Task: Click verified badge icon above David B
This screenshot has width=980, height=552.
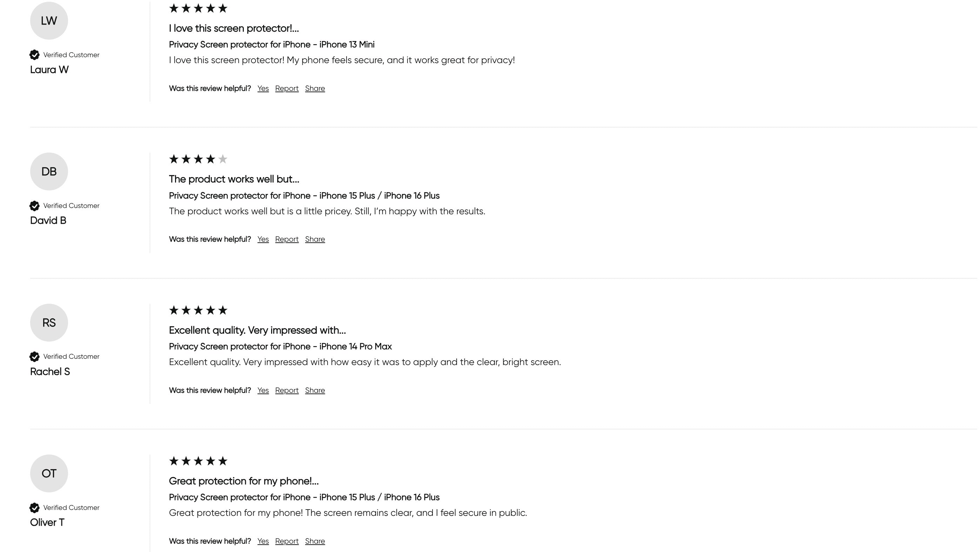Action: click(x=35, y=206)
